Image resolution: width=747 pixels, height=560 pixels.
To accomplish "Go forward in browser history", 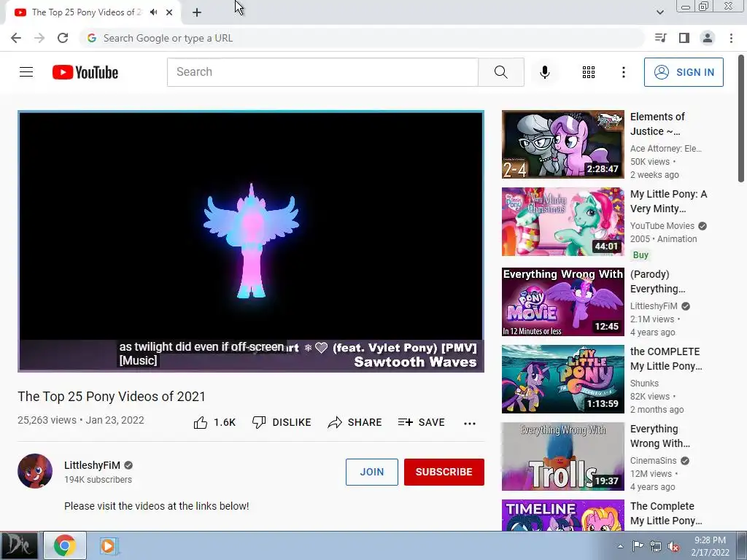I will pos(39,38).
